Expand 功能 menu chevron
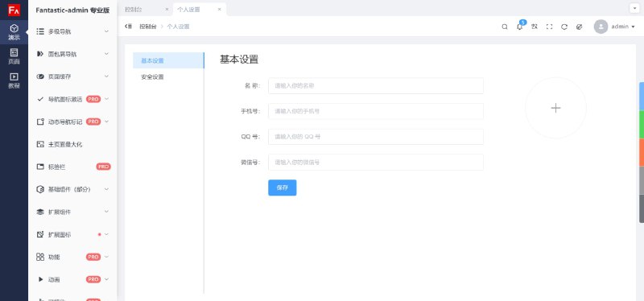 pos(107,257)
